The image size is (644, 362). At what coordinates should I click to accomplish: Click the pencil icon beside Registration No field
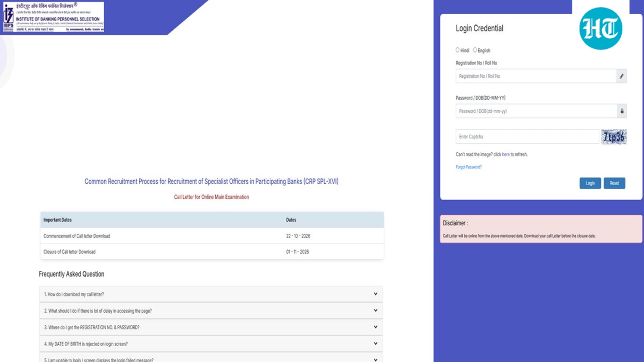coord(621,76)
